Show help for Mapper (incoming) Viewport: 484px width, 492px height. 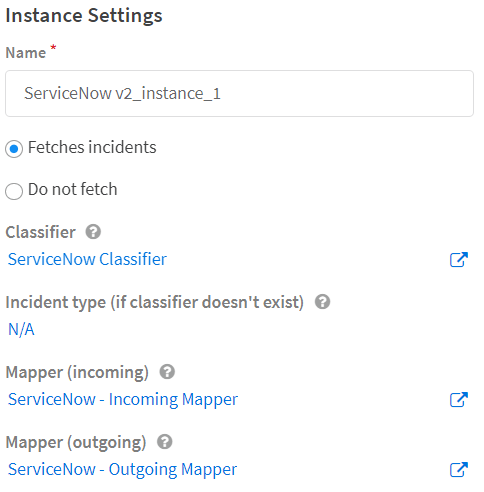167,372
